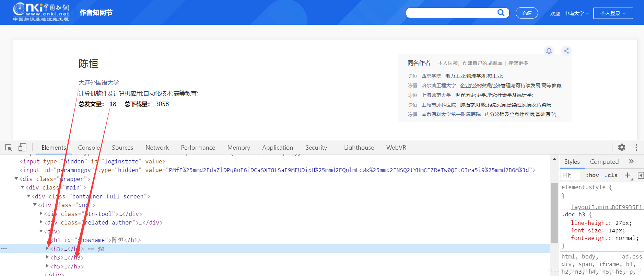Open DevTools settings gear
Viewport: 644px width, 276px height.
(x=622, y=147)
